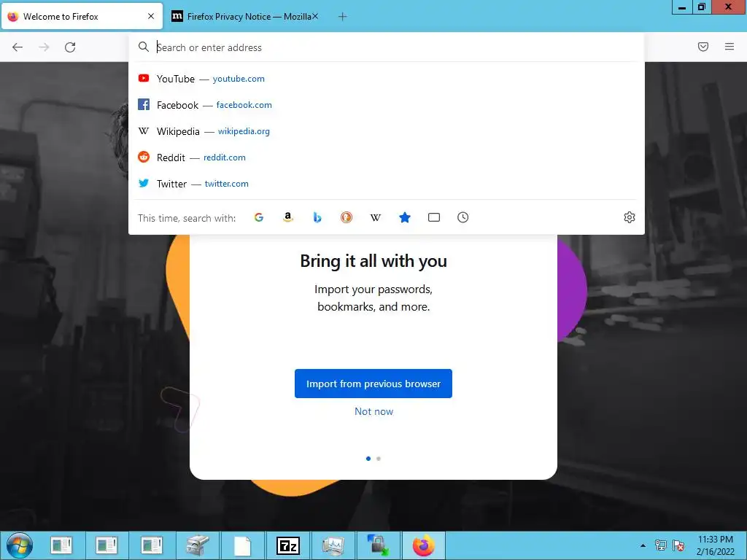This screenshot has width=747, height=560.
Task: Click Import from previous browser
Action: 373,384
